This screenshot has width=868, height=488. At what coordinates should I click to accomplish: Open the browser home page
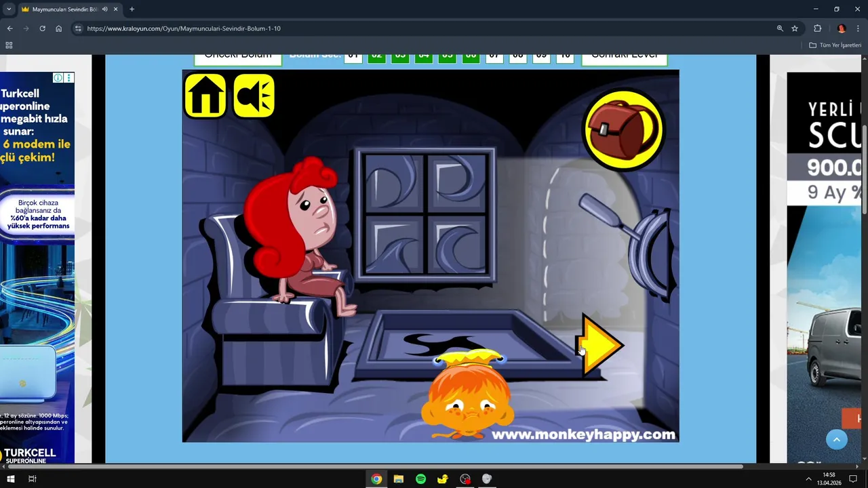[59, 28]
